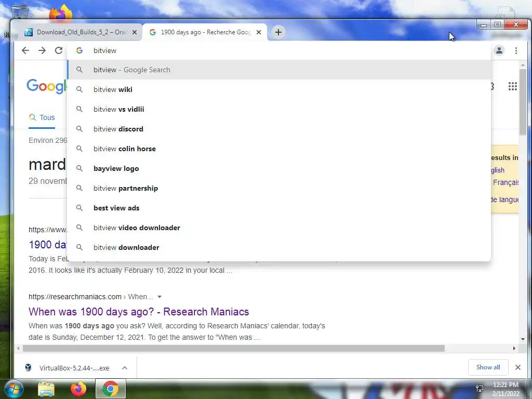Click in the address bar containing bitview
This screenshot has height=399, width=532.
[278, 50]
